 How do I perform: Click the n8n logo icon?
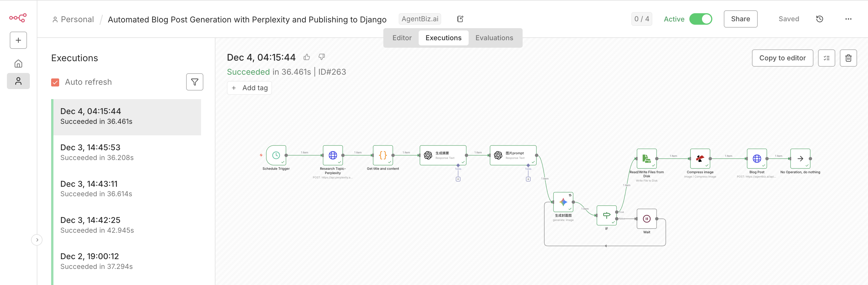(x=18, y=18)
